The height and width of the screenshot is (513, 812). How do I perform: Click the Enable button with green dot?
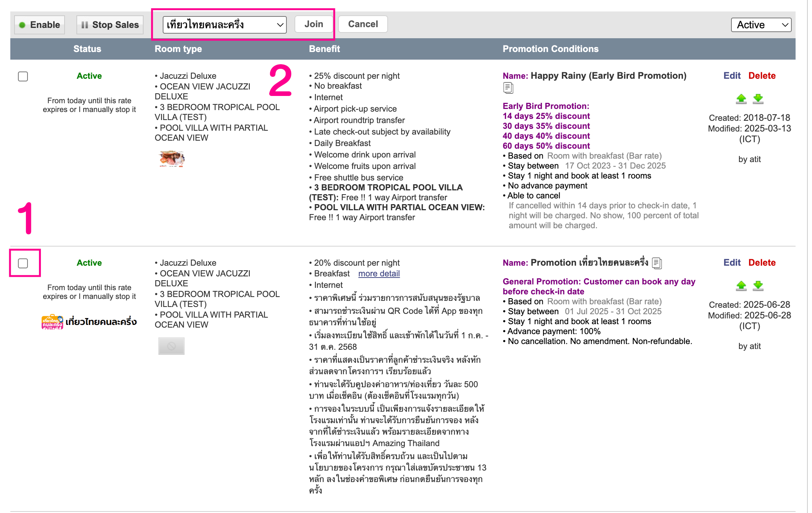(40, 25)
